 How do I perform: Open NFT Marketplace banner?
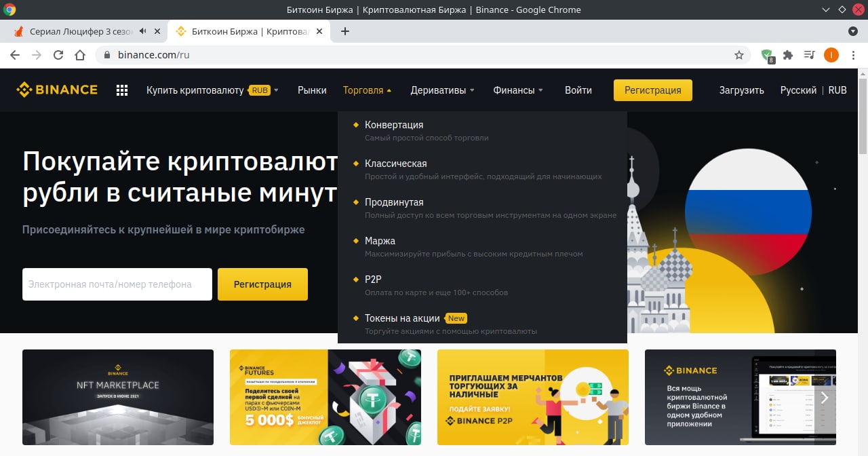coord(118,397)
